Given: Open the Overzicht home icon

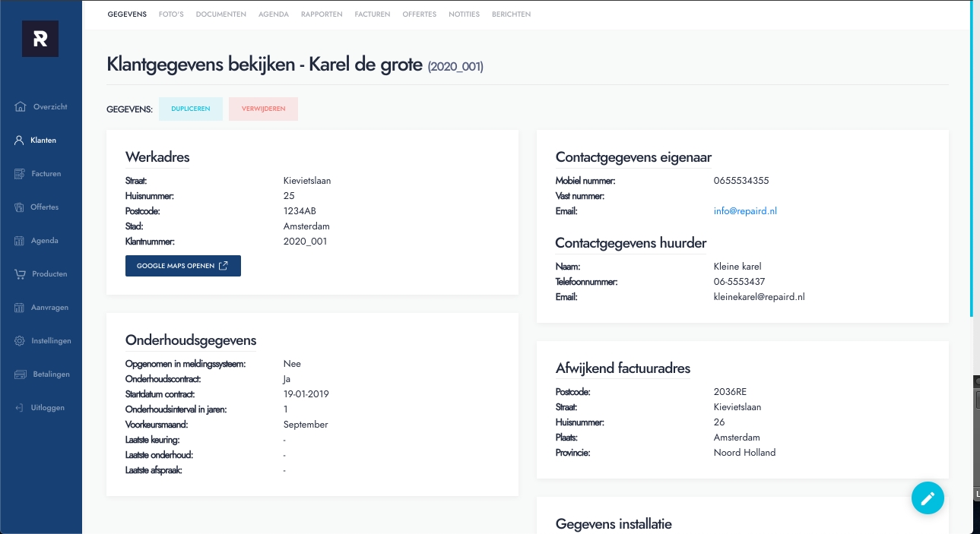Looking at the screenshot, I should 21,106.
